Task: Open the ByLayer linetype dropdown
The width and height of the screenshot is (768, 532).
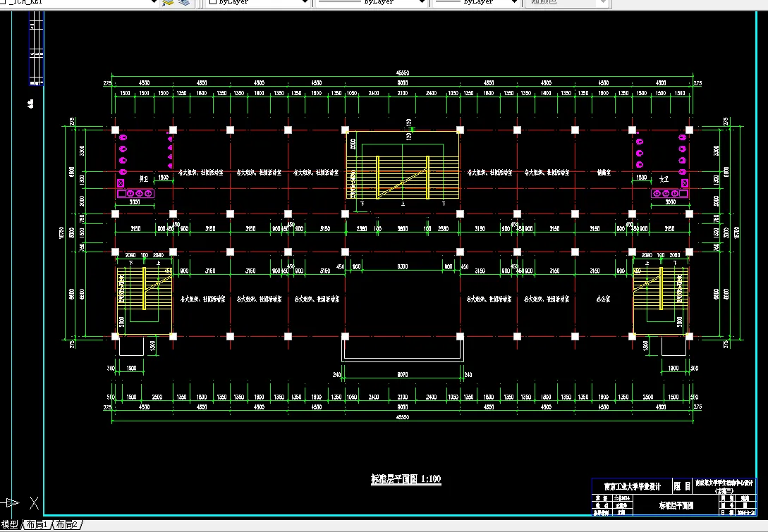Action: 421,2
